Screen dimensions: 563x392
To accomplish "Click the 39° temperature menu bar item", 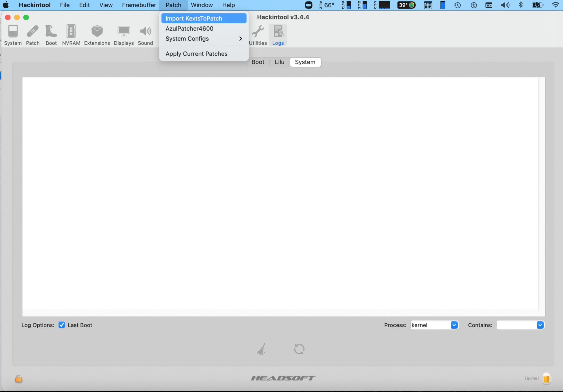I will pyautogui.click(x=406, y=5).
